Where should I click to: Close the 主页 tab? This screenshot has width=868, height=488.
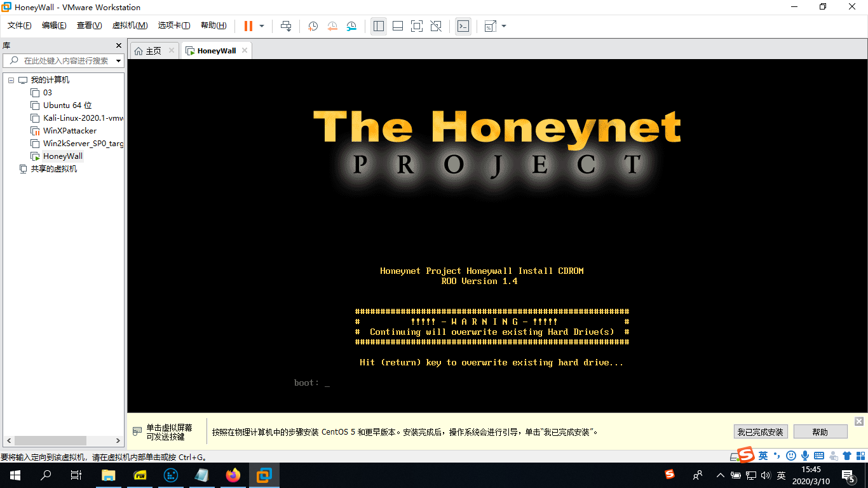tap(172, 51)
